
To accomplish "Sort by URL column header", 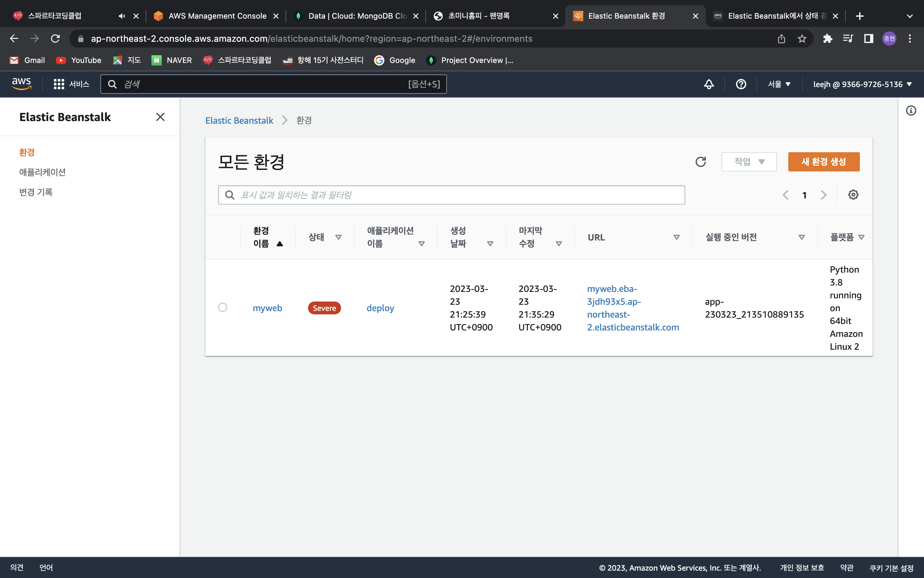I will 633,237.
